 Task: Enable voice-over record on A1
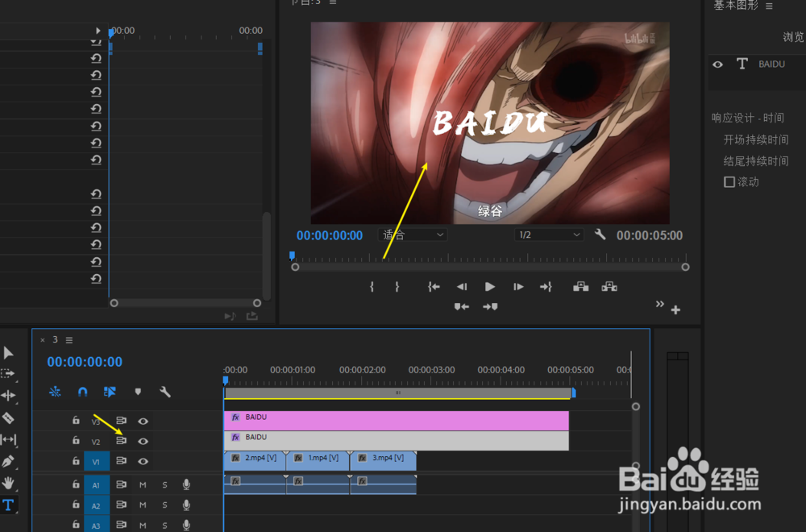coord(186,484)
